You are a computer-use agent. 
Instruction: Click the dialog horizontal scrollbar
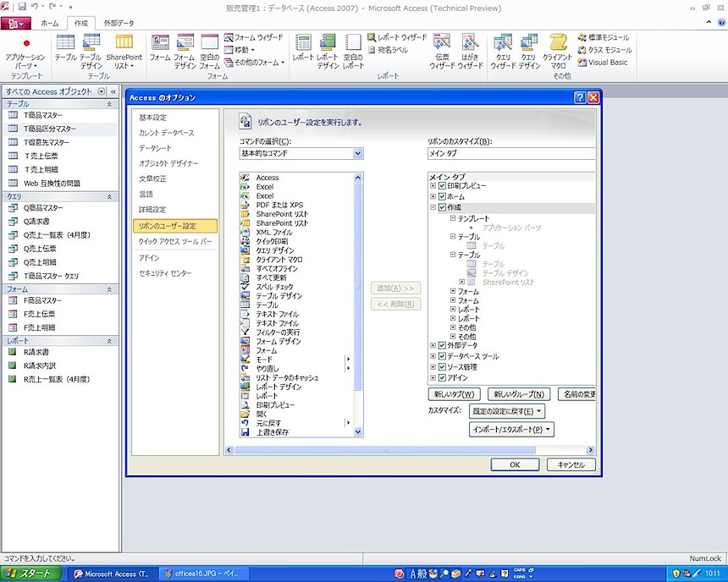(x=385, y=450)
